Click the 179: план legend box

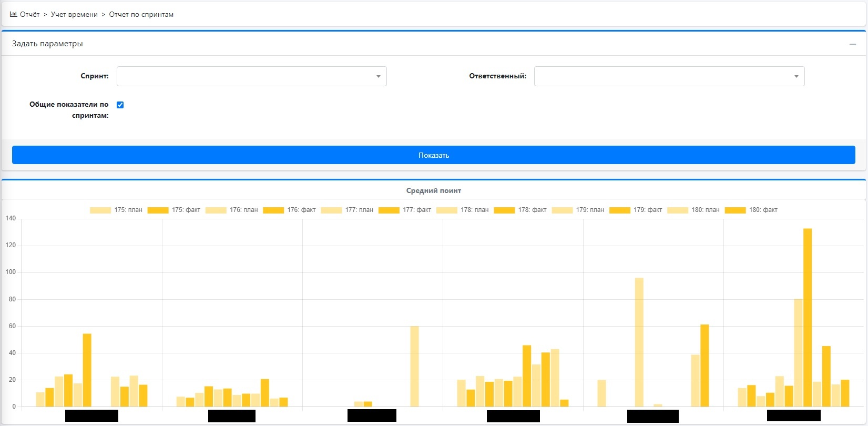click(x=562, y=210)
